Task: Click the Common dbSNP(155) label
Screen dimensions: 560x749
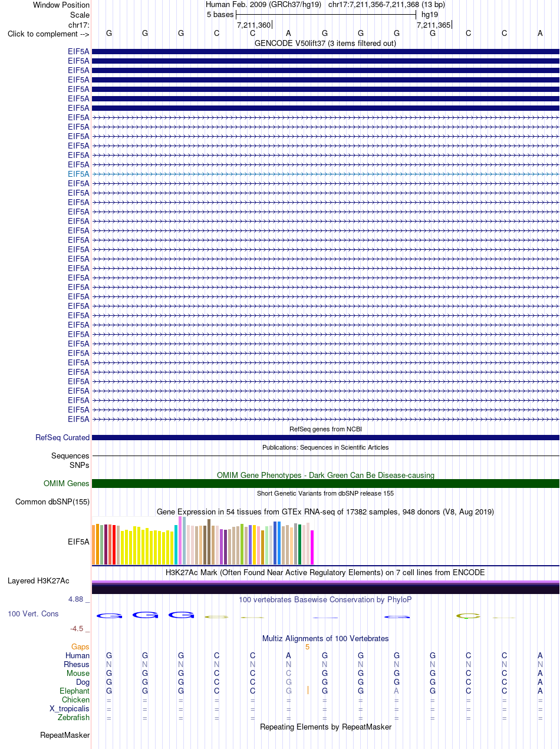Action: coord(52,502)
